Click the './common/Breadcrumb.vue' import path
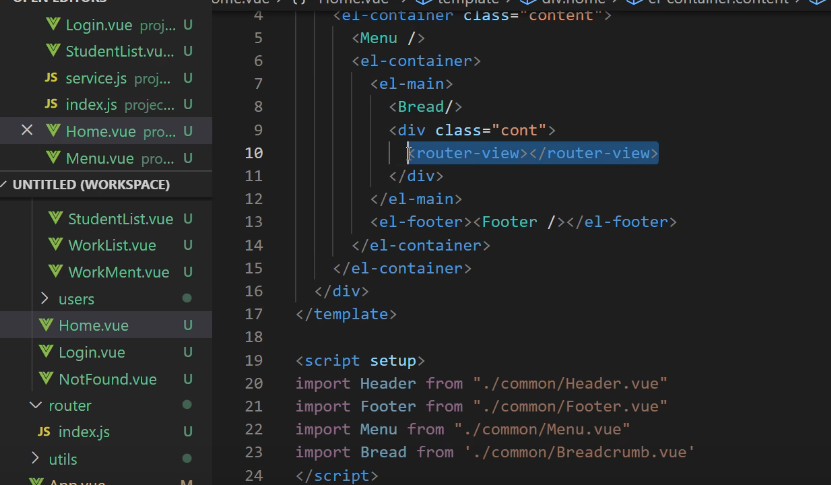This screenshot has height=485, width=831. pos(579,452)
